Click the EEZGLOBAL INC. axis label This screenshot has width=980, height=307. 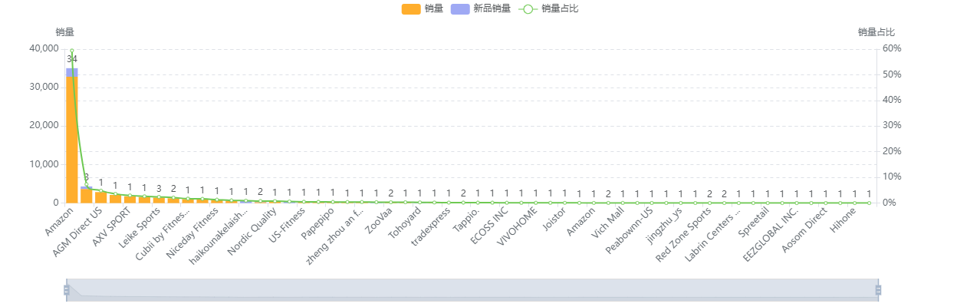tap(773, 233)
